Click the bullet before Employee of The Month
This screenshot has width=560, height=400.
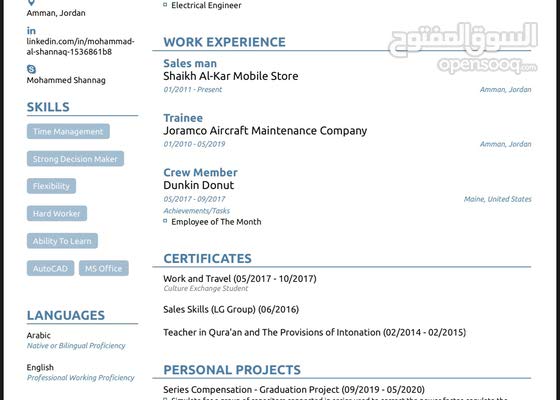[x=165, y=221]
